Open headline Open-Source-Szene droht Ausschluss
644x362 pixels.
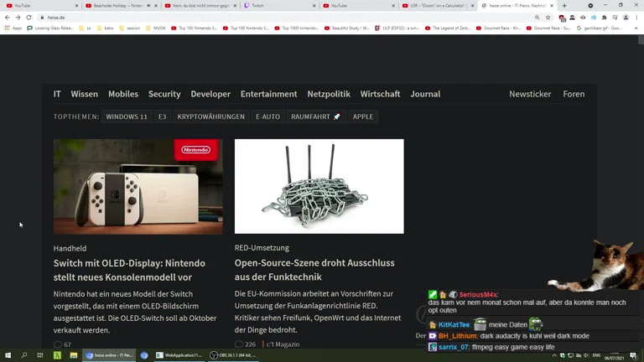[314, 270]
